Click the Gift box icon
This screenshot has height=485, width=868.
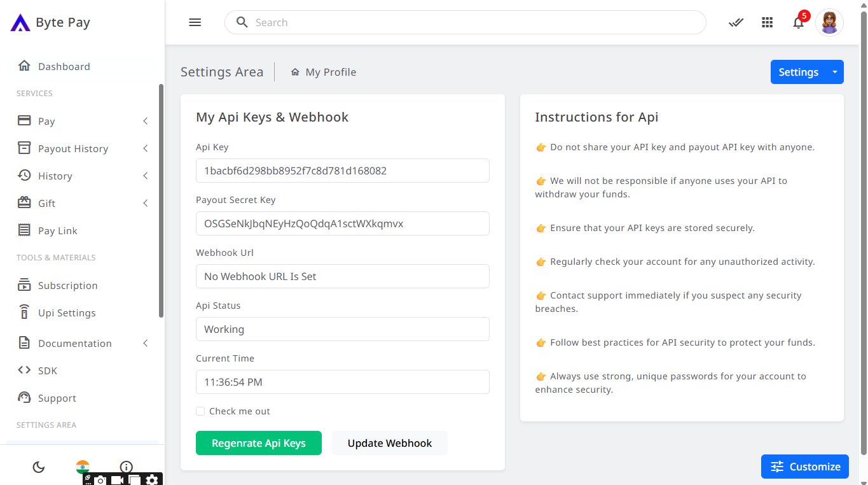(x=24, y=202)
